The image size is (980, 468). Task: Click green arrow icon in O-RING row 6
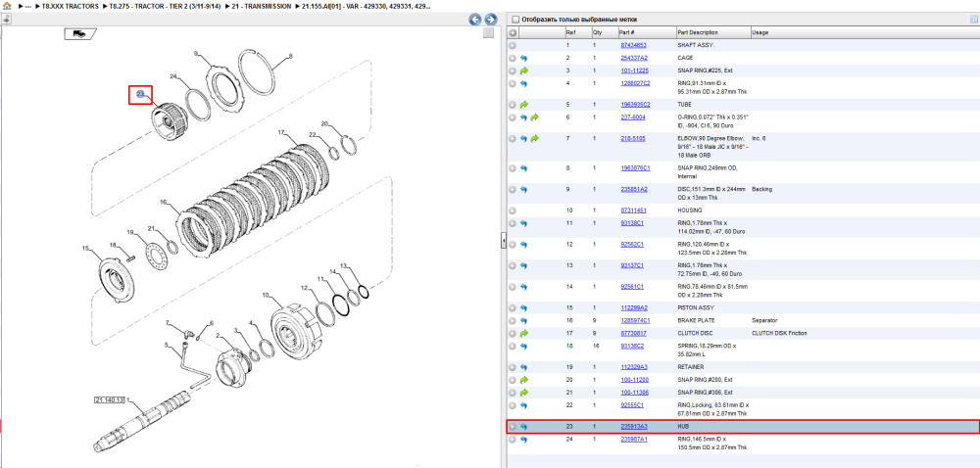tap(534, 117)
